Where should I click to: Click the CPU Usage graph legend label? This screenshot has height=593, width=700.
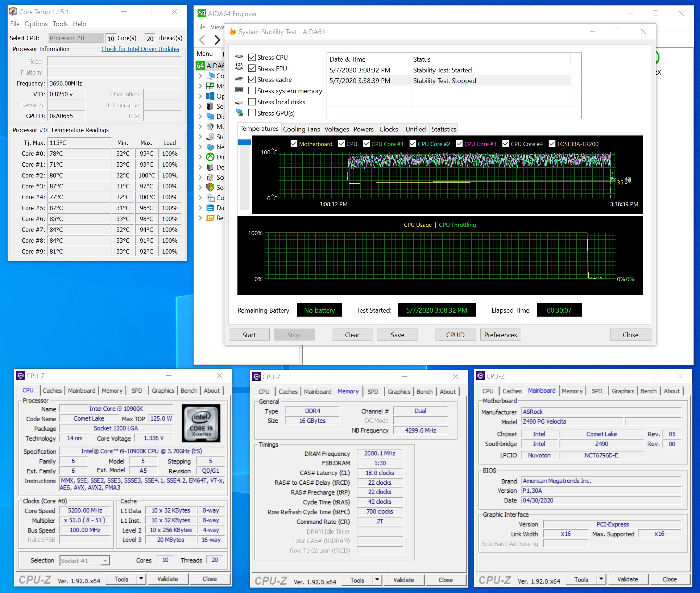click(418, 225)
